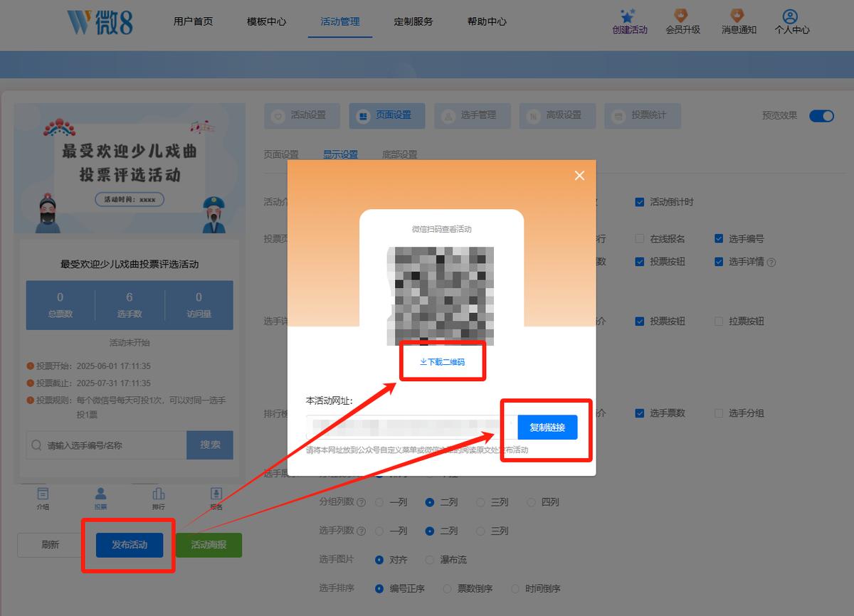This screenshot has width=854, height=616.
Task: Select 对齐 for 选手图片
Action: [x=379, y=561]
